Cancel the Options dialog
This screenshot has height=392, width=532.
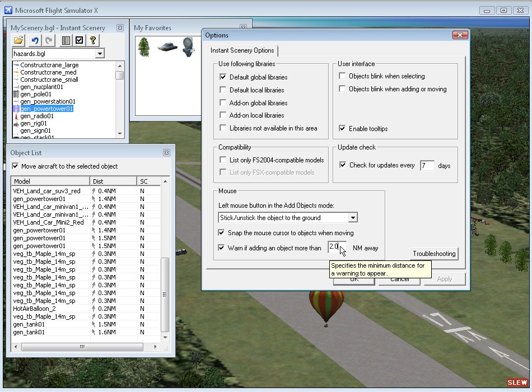[400, 279]
